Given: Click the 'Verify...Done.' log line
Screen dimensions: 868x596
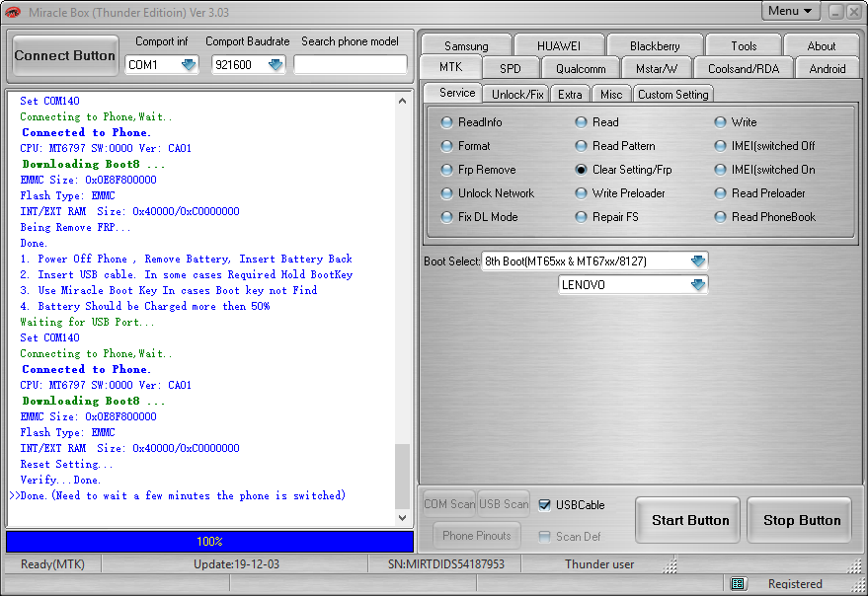Looking at the screenshot, I should click(60, 480).
